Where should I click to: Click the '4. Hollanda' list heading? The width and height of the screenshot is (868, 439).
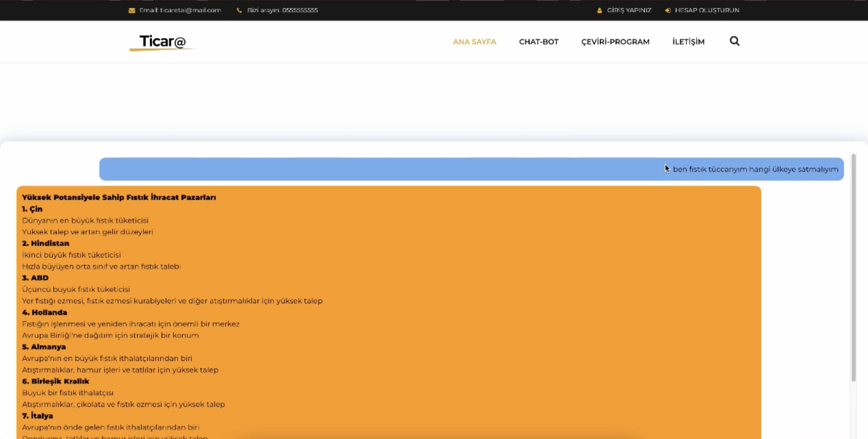[45, 312]
